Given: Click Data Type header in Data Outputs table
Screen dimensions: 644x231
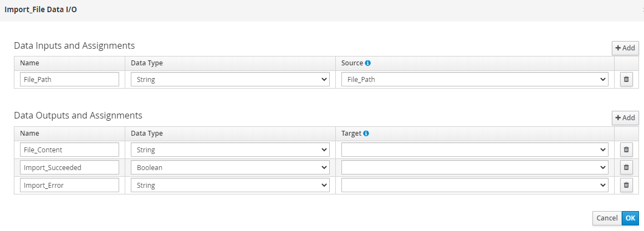Looking at the screenshot, I should click(x=147, y=134).
